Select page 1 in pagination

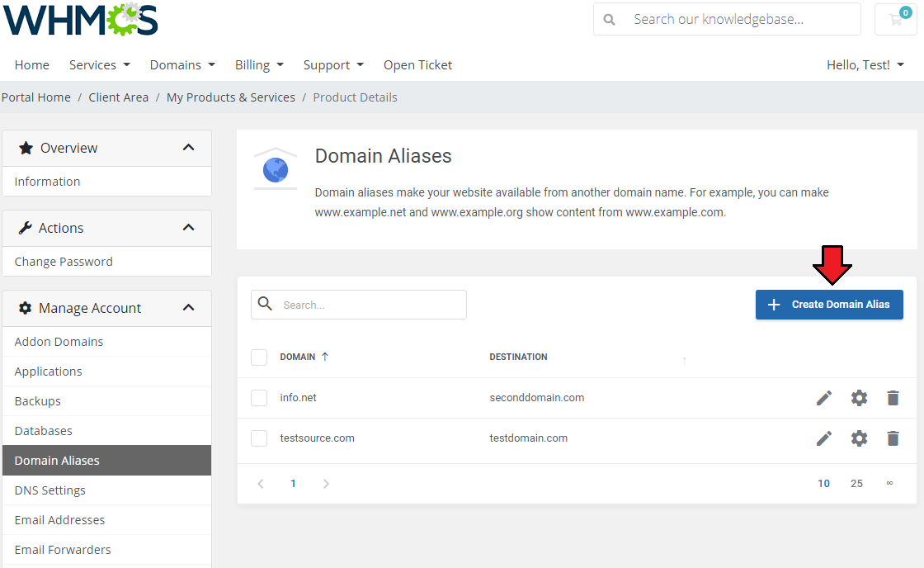pyautogui.click(x=293, y=484)
